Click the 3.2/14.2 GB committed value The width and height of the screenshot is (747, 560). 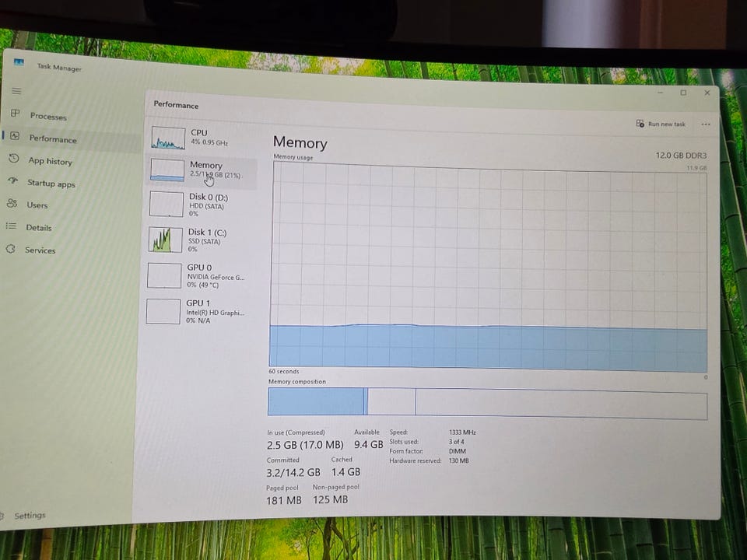pos(293,472)
